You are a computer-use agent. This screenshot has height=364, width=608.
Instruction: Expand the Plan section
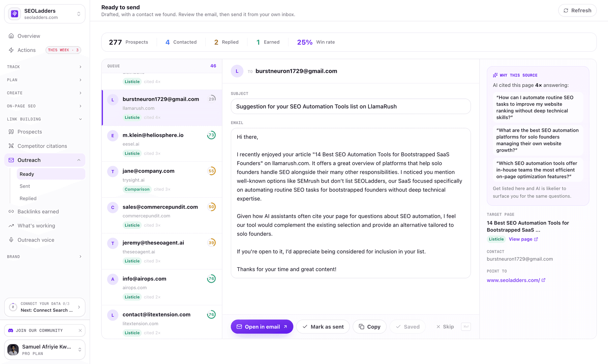45,80
